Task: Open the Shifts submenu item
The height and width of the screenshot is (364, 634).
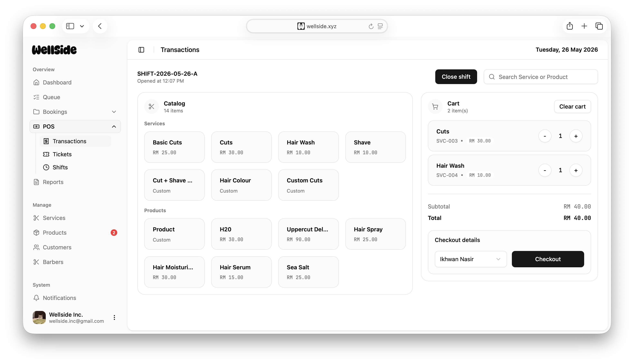Action: (x=75, y=167)
